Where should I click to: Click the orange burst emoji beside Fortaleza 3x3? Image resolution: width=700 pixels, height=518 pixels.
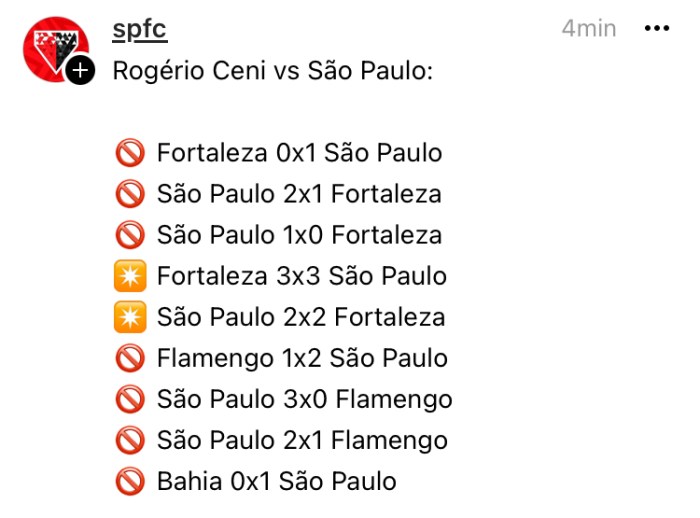pyautogui.click(x=130, y=277)
